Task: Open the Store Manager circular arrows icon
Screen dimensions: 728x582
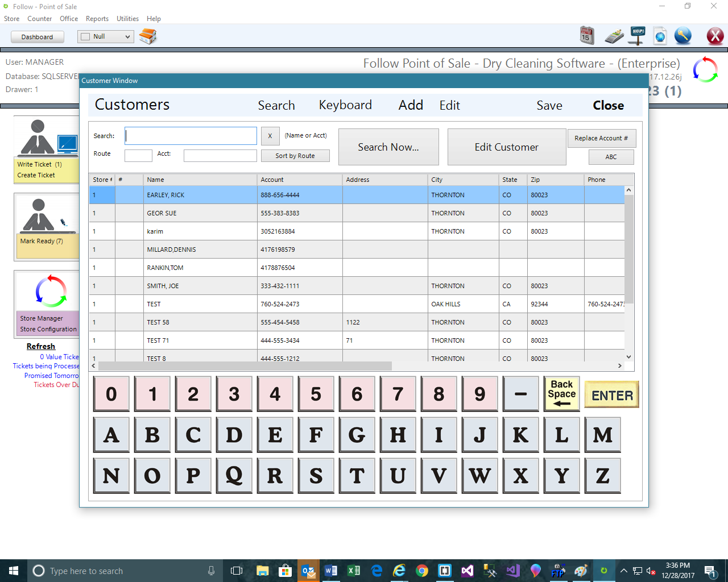Action: point(51,292)
